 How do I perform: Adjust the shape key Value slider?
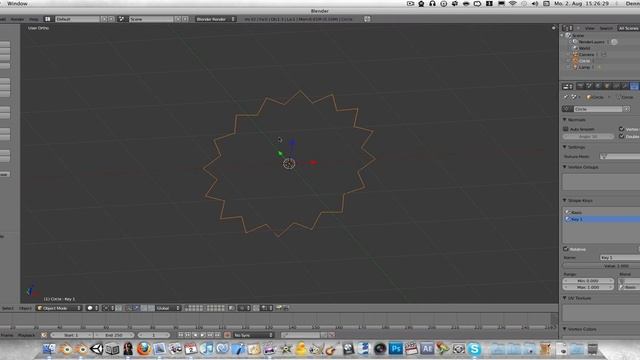pos(602,266)
